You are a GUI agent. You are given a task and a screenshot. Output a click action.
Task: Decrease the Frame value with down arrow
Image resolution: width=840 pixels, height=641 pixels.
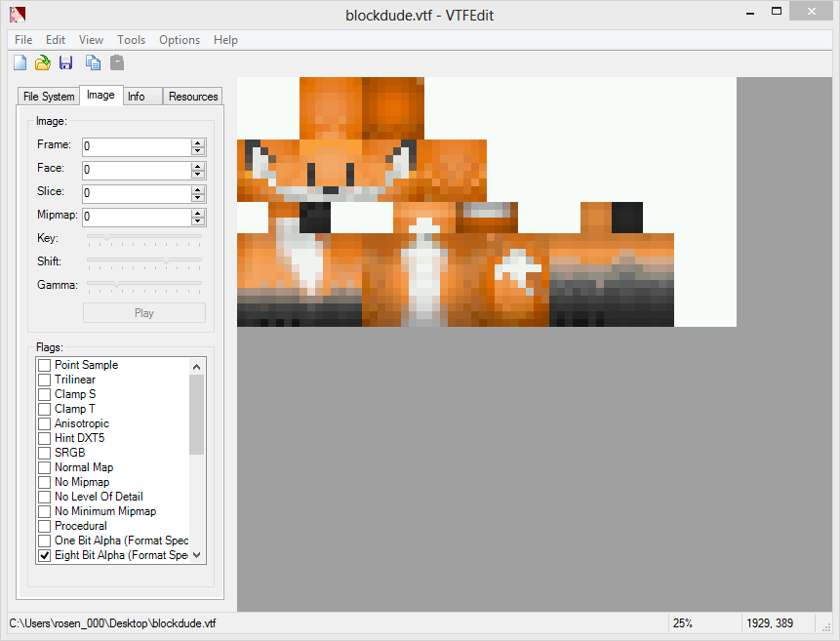tap(198, 150)
